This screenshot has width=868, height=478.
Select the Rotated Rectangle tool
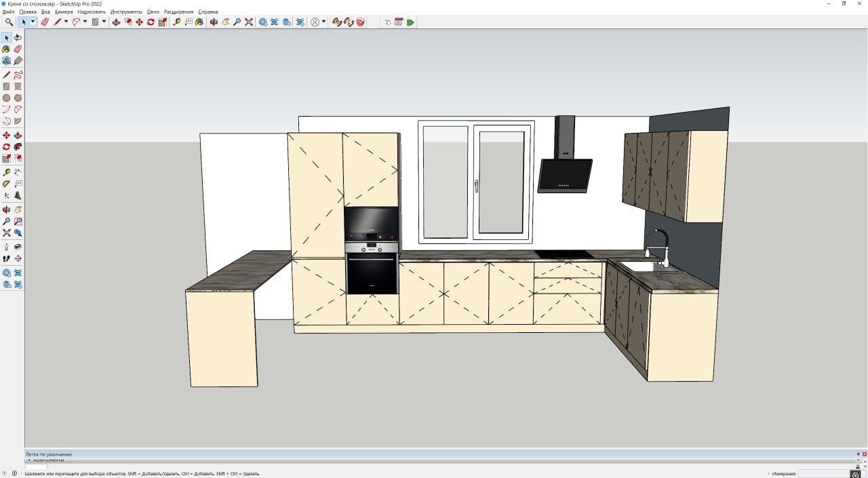18,86
